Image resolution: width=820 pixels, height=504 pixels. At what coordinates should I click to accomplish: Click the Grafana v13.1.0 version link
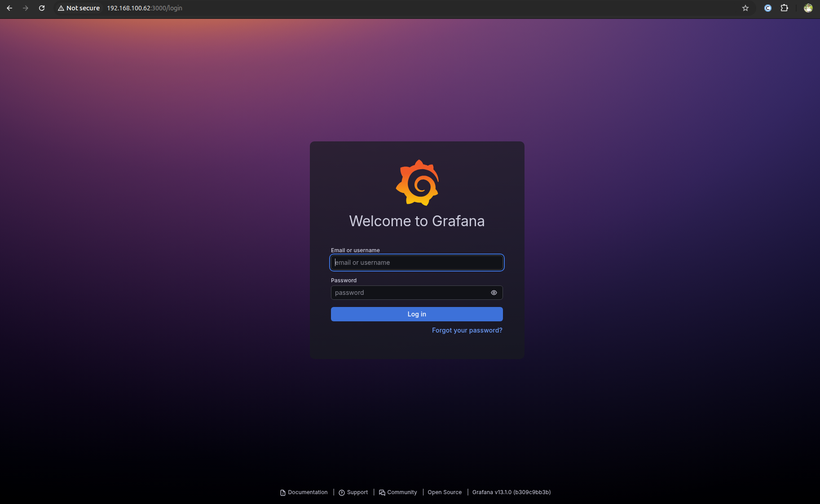pos(511,492)
